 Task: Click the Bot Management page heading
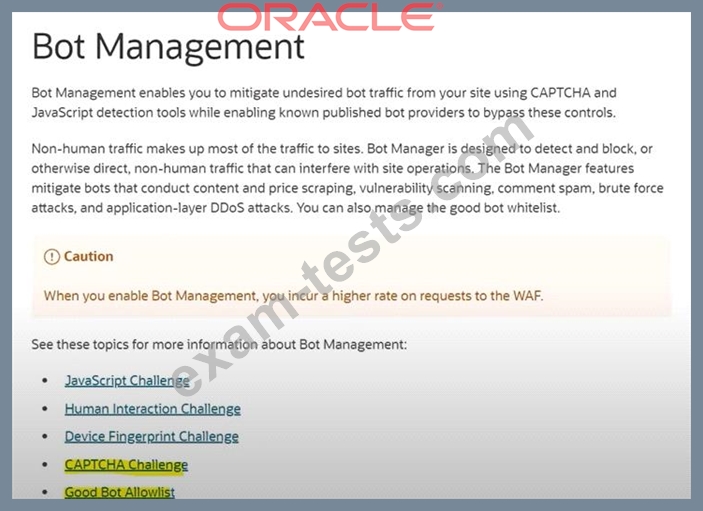169,46
